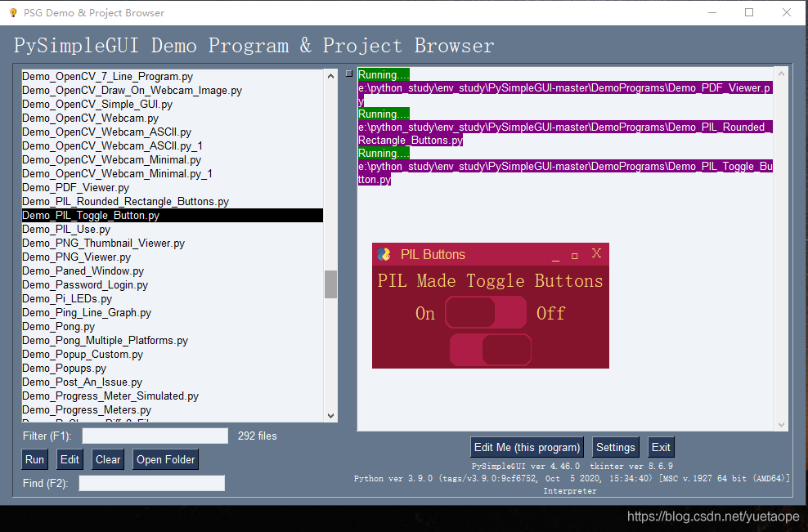Select Demo_OpenCV_Draw_On_Webcam_Image.py
The width and height of the screenshot is (808, 532).
pos(172,90)
